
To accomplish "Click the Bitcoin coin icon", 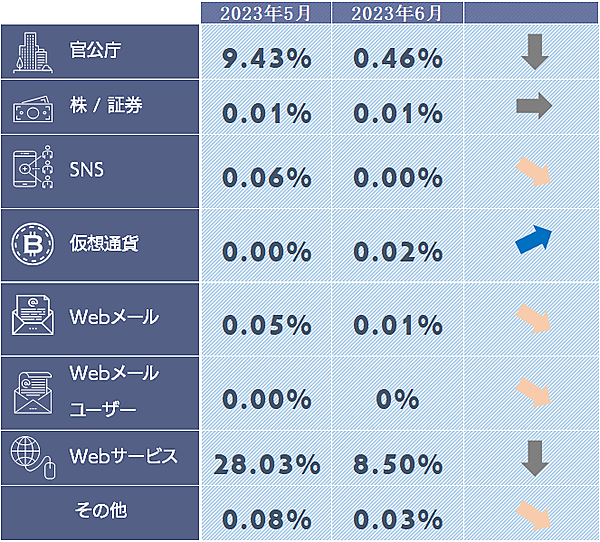I will pos(31,243).
